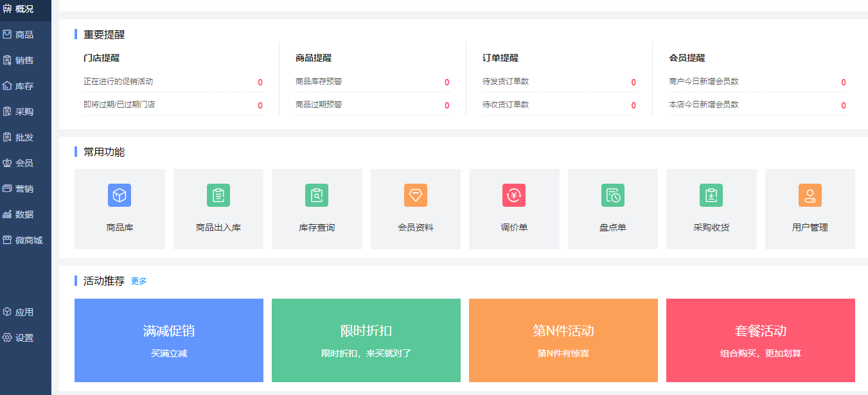Open the 采购收货 download icon
Screen dimensions: 868x395
pos(711,195)
